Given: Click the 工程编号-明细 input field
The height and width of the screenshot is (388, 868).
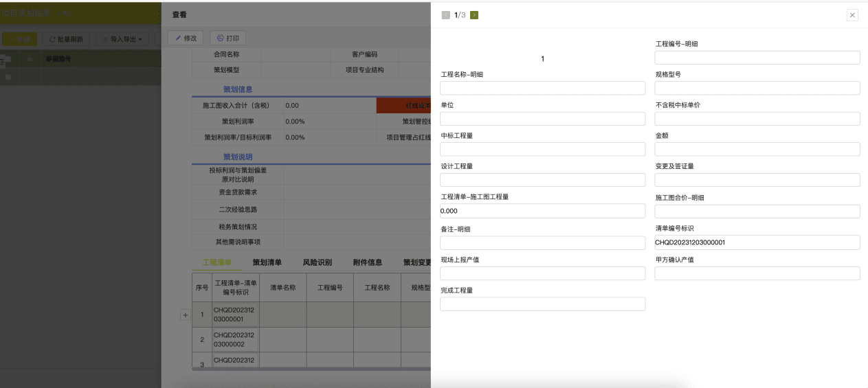Looking at the screenshot, I should pos(757,58).
